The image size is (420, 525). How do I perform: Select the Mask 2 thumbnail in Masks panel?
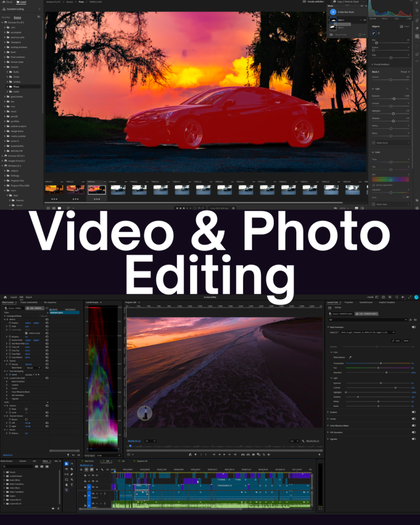333,20
